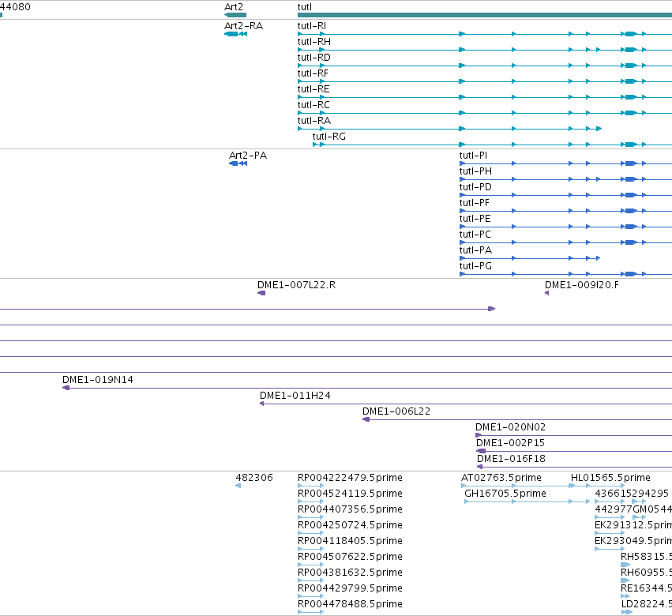Image resolution: width=672 pixels, height=616 pixels.
Task: Select the DME1-020N02 clone label
Action: [x=510, y=427]
